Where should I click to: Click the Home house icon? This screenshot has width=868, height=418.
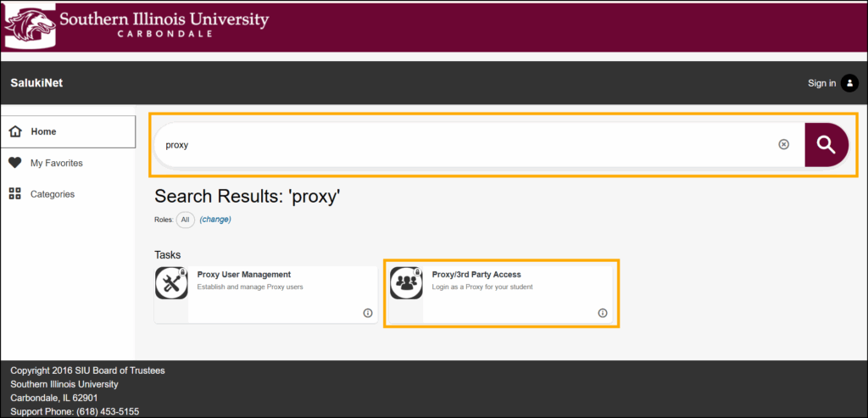point(14,131)
